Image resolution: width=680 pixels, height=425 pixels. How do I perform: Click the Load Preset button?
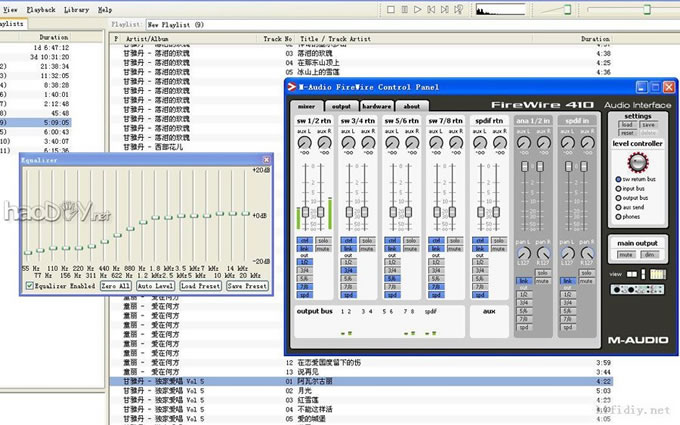(x=201, y=285)
